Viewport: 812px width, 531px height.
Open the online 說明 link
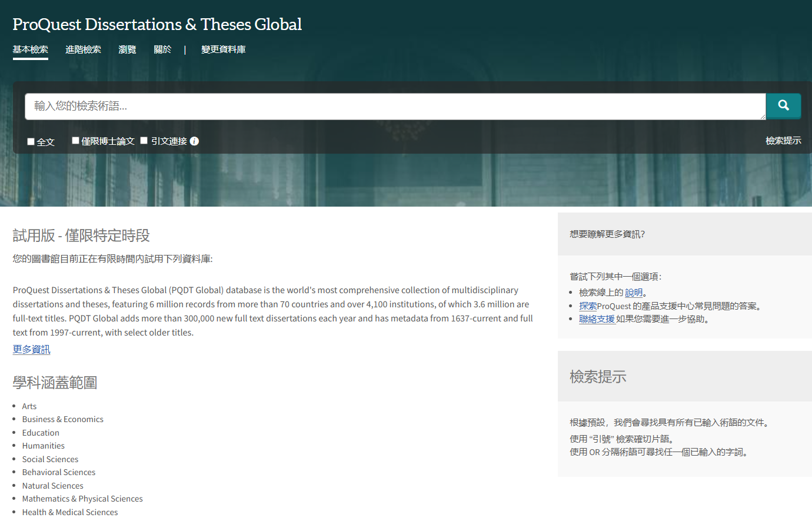click(x=634, y=293)
